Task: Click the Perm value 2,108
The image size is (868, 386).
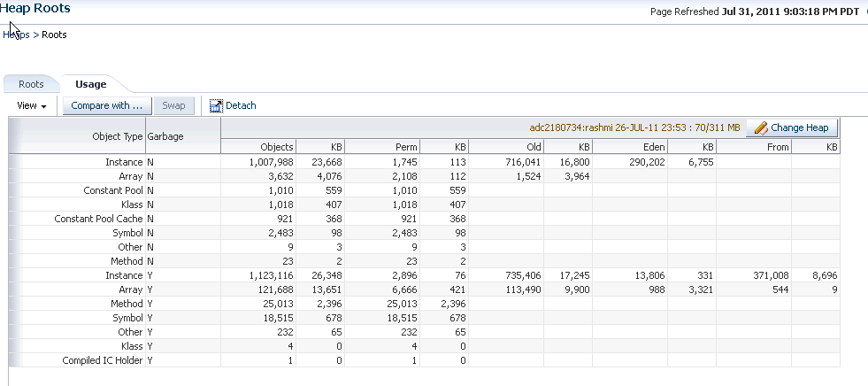Action: [x=405, y=177]
